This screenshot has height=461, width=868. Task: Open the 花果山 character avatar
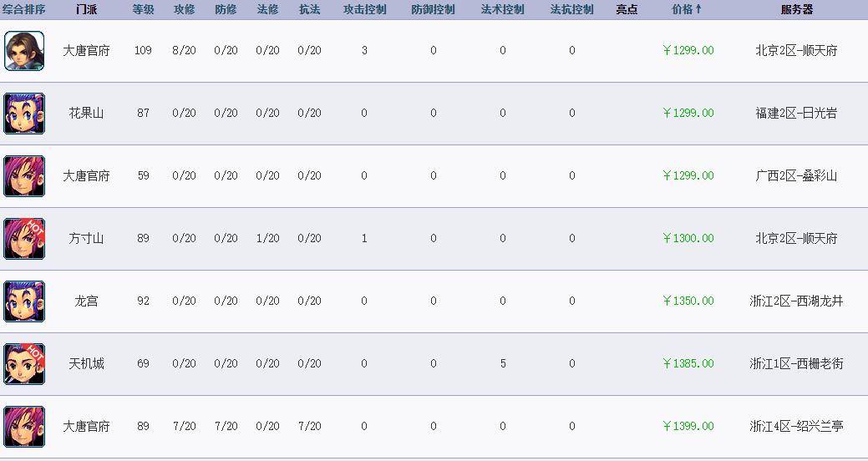click(24, 114)
